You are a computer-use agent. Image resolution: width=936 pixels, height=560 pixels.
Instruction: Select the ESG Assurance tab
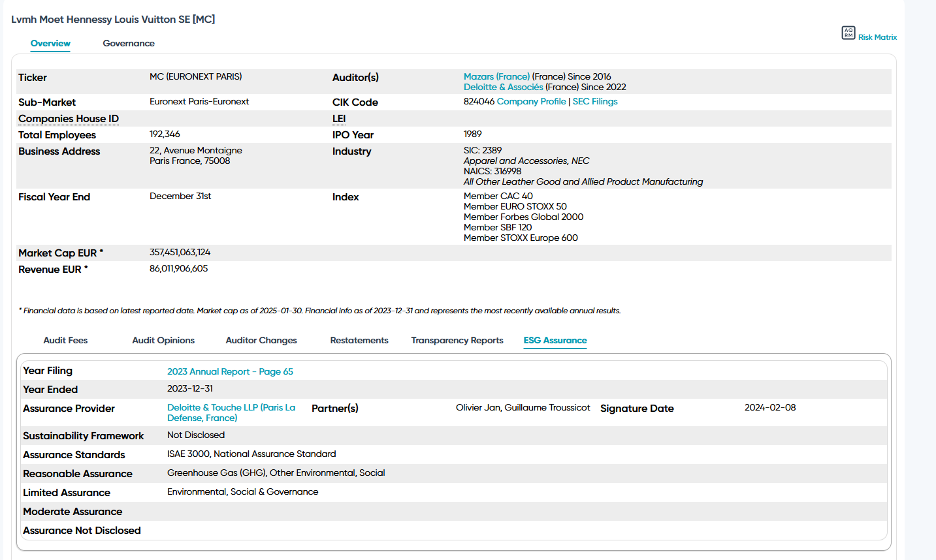click(x=555, y=340)
